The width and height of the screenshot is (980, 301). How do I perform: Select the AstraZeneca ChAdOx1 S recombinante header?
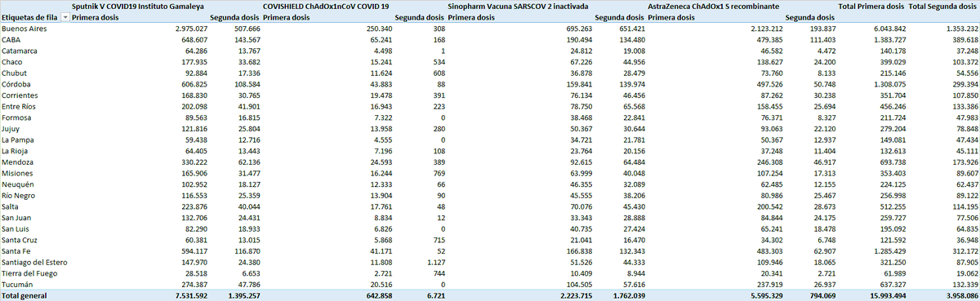tap(719, 6)
